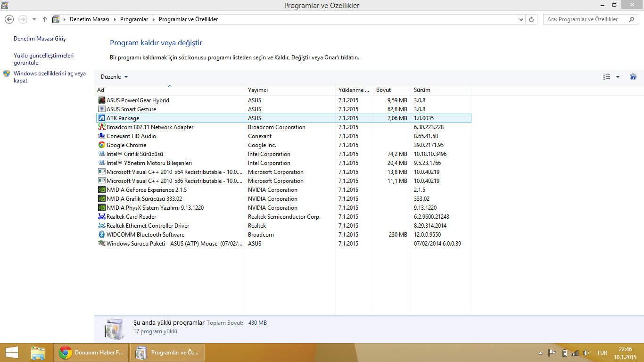Click the Intel Yönetim Motoru Bileşenleri icon
This screenshot has height=362, width=644.
pos(101,163)
